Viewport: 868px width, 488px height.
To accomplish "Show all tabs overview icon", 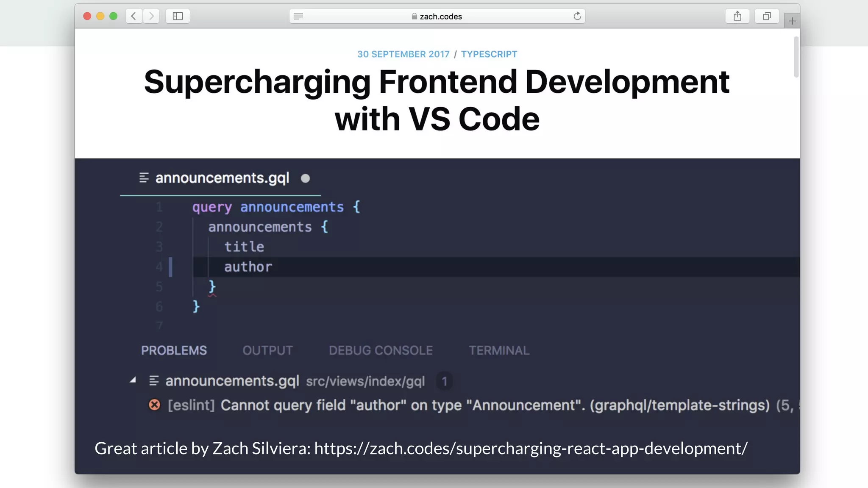I will [767, 16].
